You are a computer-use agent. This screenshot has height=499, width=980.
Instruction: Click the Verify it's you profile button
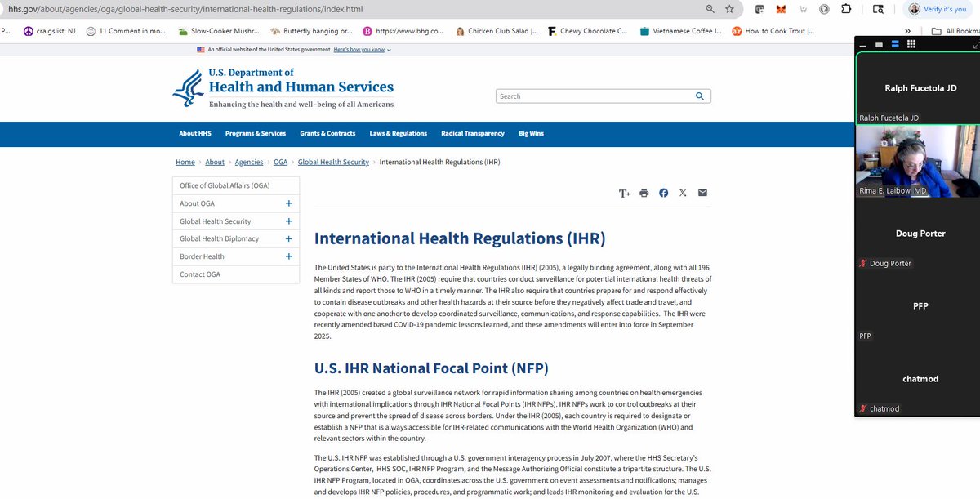pos(938,9)
